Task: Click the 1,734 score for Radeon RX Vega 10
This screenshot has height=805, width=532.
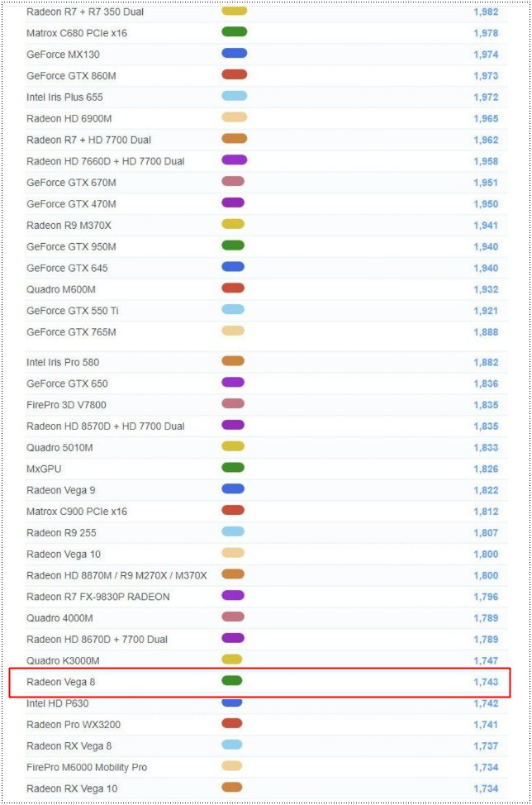Action: coord(486,789)
